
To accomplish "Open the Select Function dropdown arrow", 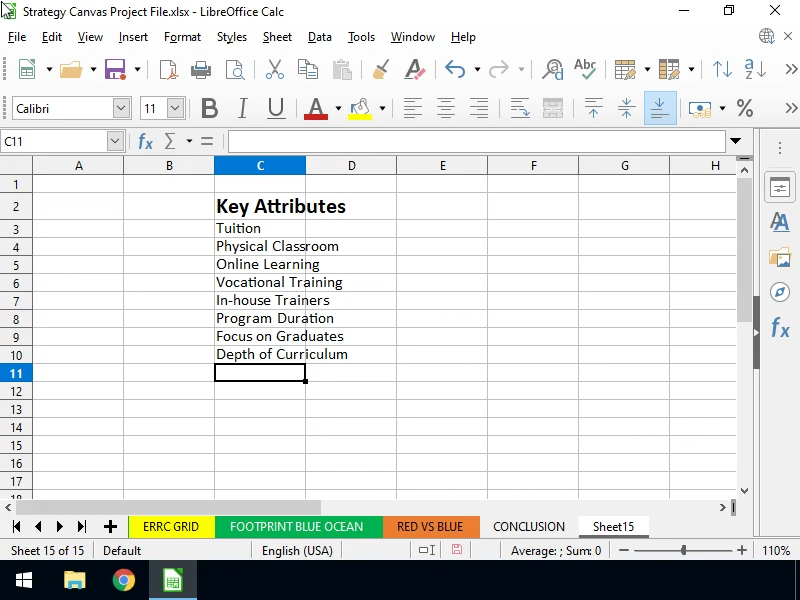I will 189,141.
